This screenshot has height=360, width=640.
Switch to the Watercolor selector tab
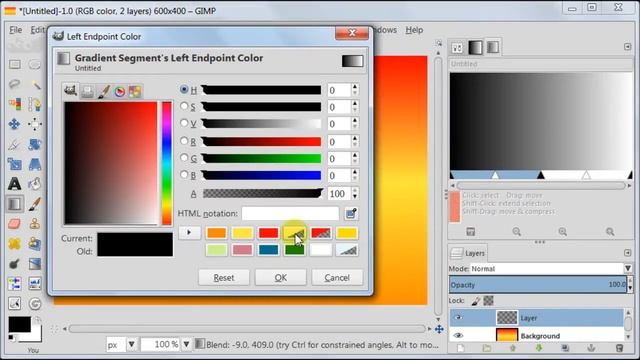[103, 91]
